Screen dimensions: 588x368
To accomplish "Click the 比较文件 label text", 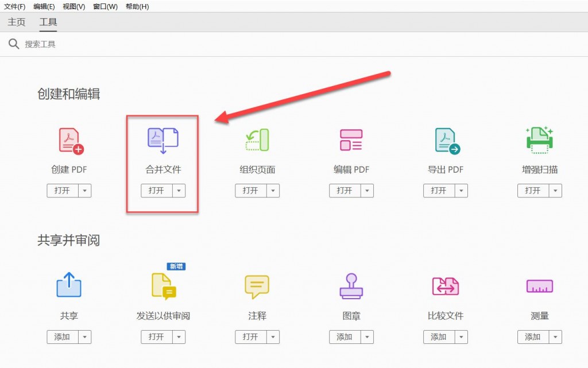I will click(446, 316).
